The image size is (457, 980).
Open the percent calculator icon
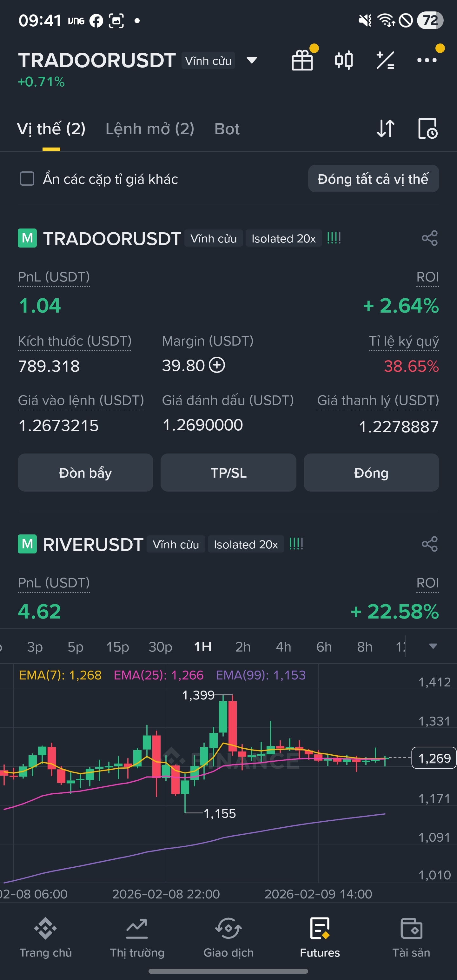point(385,60)
